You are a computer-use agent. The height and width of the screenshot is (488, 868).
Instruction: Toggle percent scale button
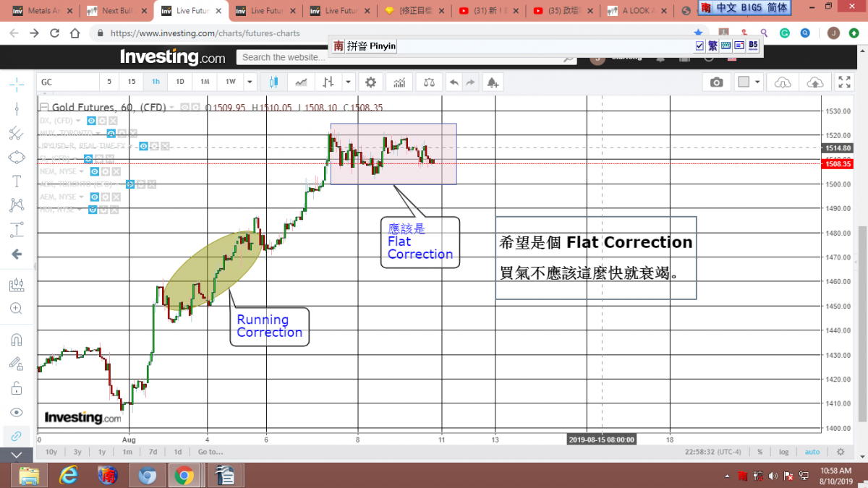pyautogui.click(x=760, y=452)
